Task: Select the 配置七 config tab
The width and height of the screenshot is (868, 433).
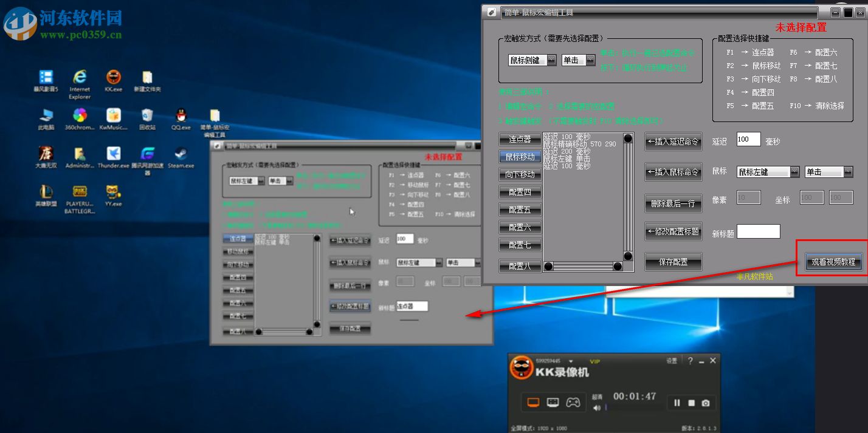Action: pyautogui.click(x=520, y=245)
